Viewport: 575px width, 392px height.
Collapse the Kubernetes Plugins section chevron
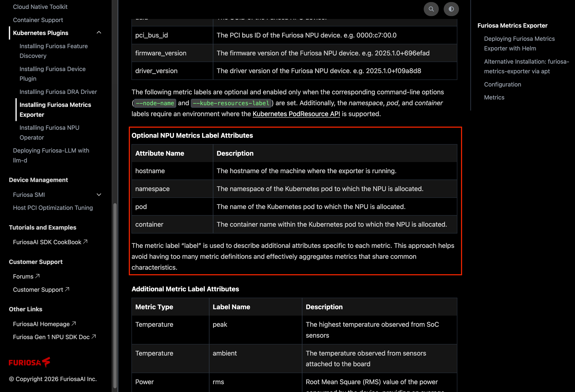coord(99,33)
